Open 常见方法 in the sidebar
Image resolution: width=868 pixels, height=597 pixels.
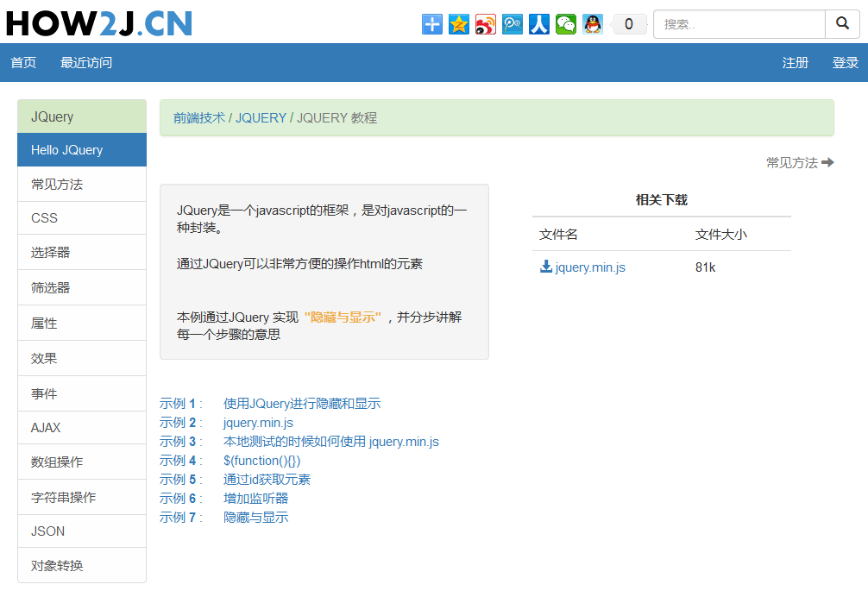pyautogui.click(x=82, y=185)
